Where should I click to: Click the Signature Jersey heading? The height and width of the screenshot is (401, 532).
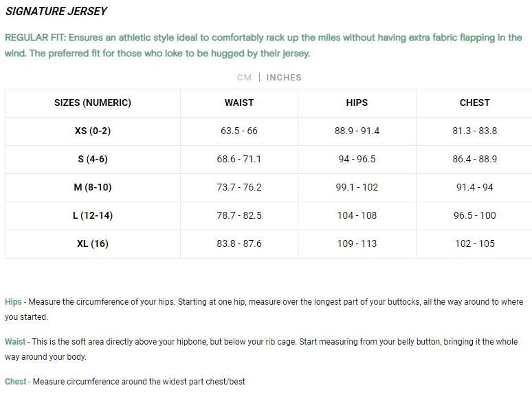56,12
